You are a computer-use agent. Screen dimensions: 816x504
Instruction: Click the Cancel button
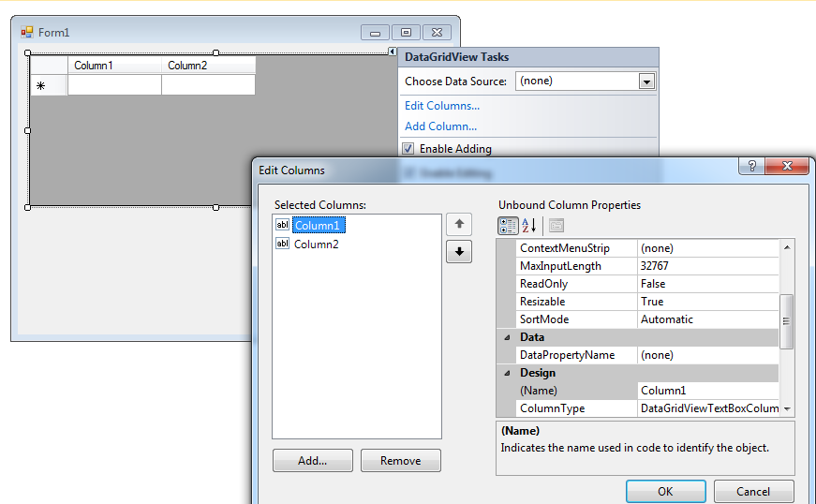tap(753, 492)
